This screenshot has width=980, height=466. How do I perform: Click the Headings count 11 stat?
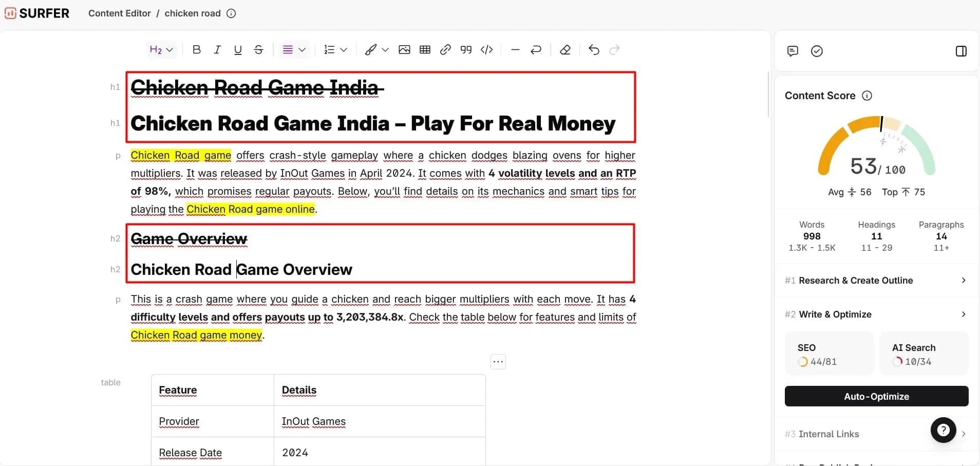[x=877, y=236]
